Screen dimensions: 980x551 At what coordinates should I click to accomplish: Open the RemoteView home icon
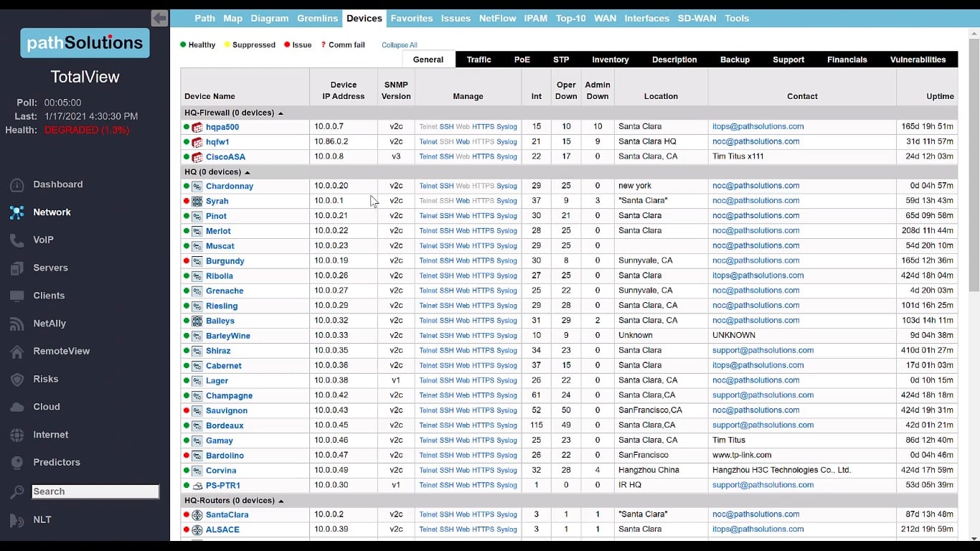17,352
